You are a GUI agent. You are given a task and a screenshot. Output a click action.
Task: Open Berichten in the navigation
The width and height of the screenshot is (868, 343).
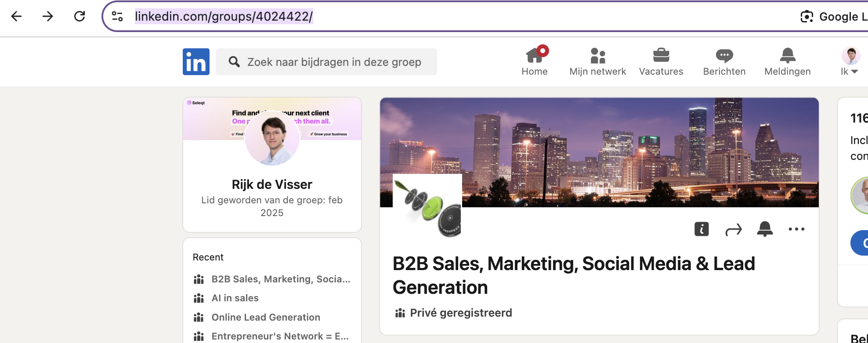click(x=724, y=61)
